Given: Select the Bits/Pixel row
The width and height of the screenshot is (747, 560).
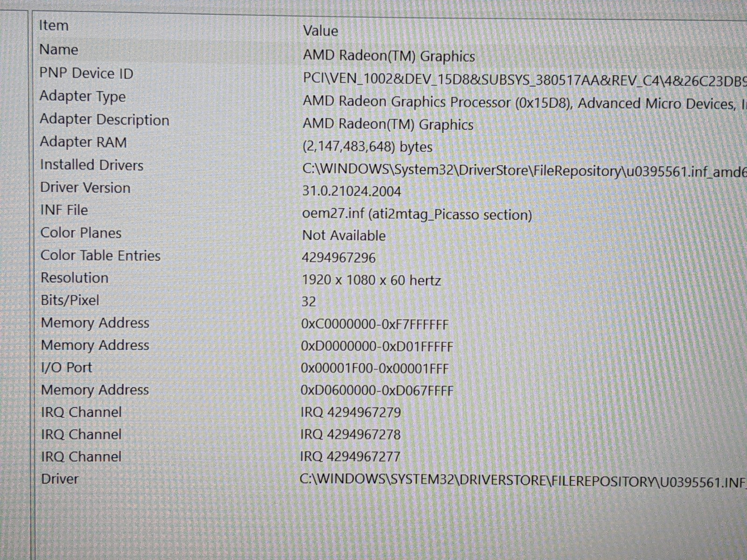Looking at the screenshot, I should tap(70, 300).
